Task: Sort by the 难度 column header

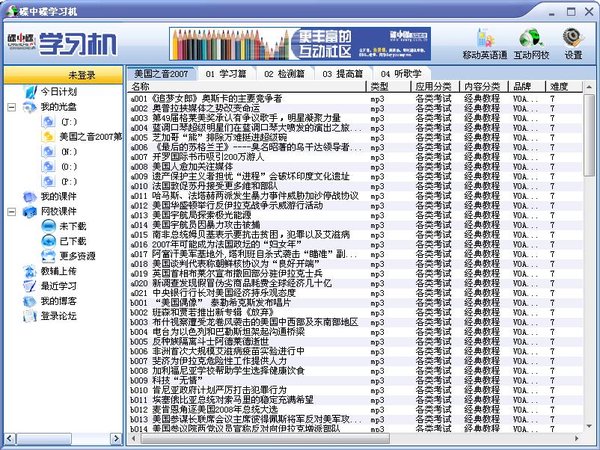Action: [x=564, y=86]
